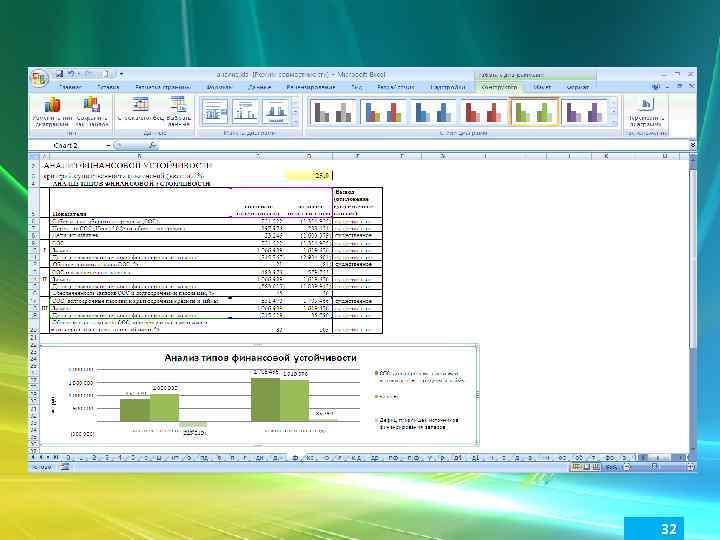
Task: Open the Вид ribbon tab
Action: click(x=356, y=87)
